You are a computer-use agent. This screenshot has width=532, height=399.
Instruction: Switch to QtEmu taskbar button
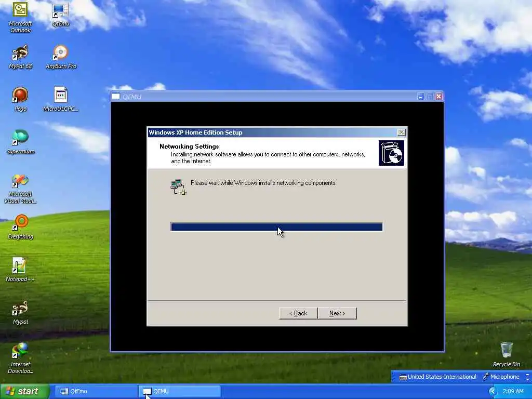click(x=95, y=392)
